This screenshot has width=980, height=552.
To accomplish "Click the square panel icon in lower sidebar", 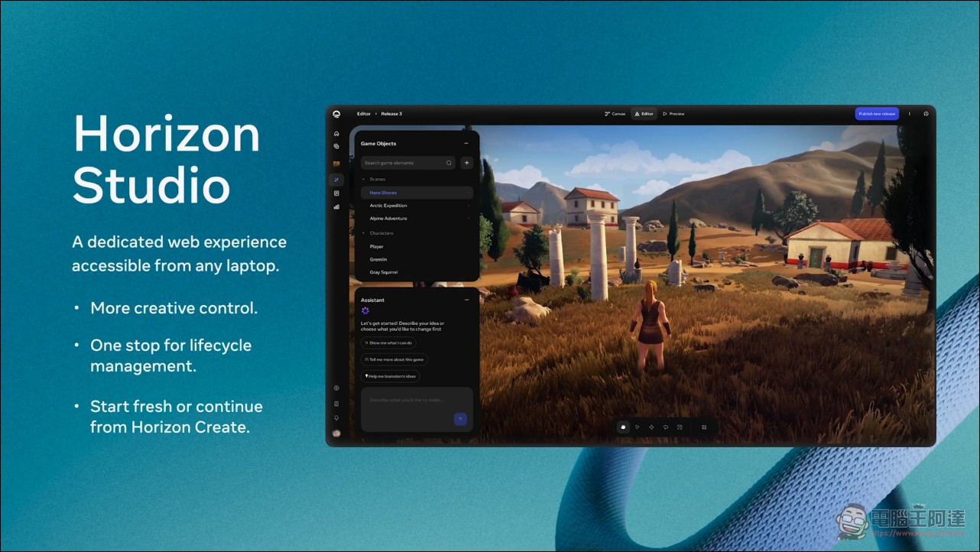I will tap(336, 404).
